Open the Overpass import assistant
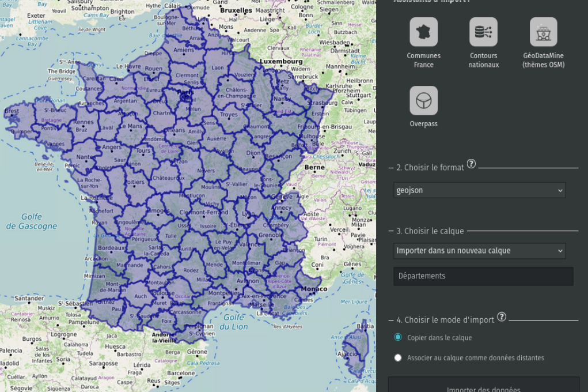The image size is (588, 392). pos(423,101)
